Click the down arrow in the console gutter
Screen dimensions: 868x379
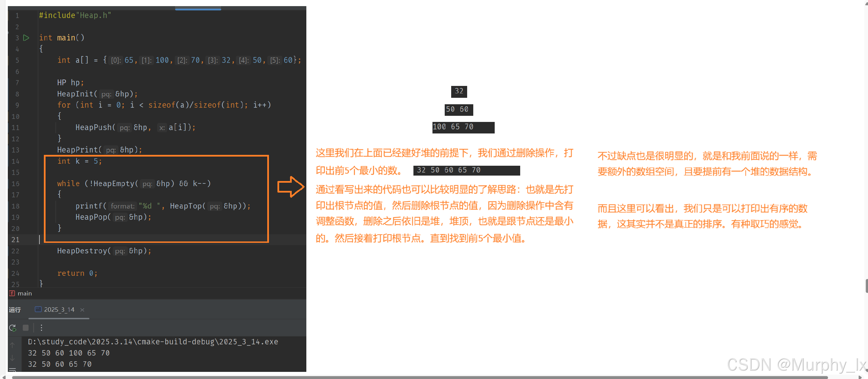click(x=13, y=358)
